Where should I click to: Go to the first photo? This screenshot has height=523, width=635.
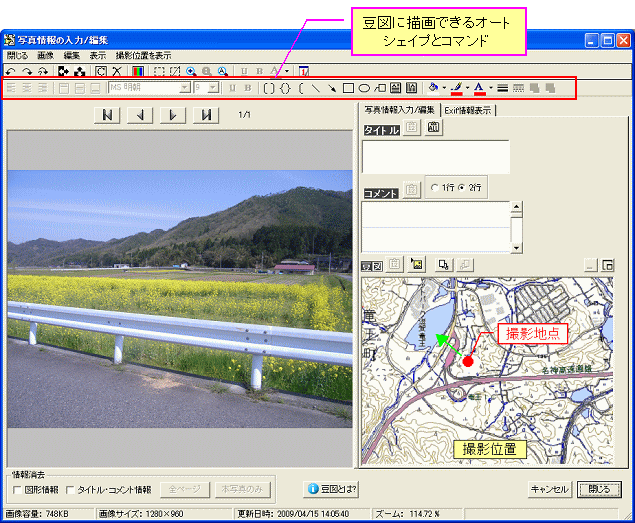(x=107, y=115)
